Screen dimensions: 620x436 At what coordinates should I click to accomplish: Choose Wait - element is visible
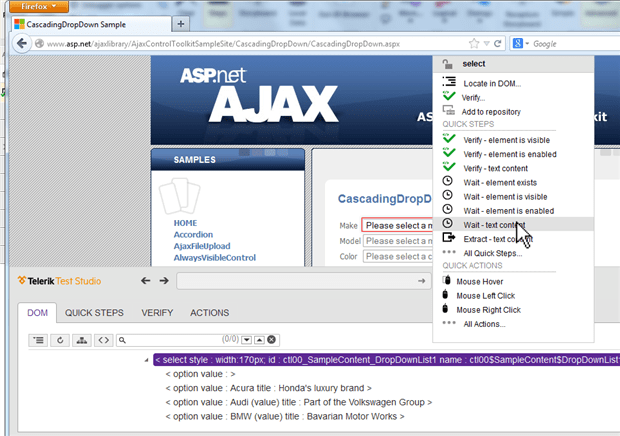pyautogui.click(x=505, y=197)
